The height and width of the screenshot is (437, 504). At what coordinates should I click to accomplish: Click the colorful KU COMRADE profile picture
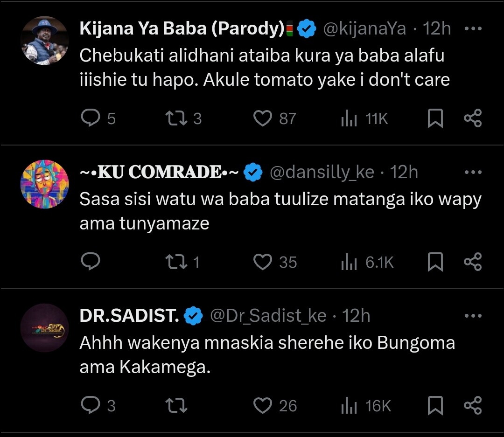click(x=44, y=184)
